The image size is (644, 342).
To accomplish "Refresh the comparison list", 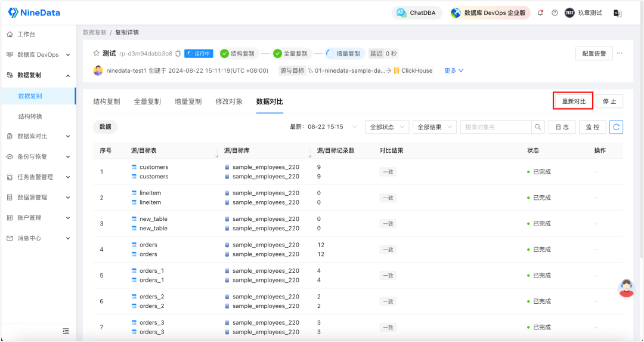I will pyautogui.click(x=616, y=127).
